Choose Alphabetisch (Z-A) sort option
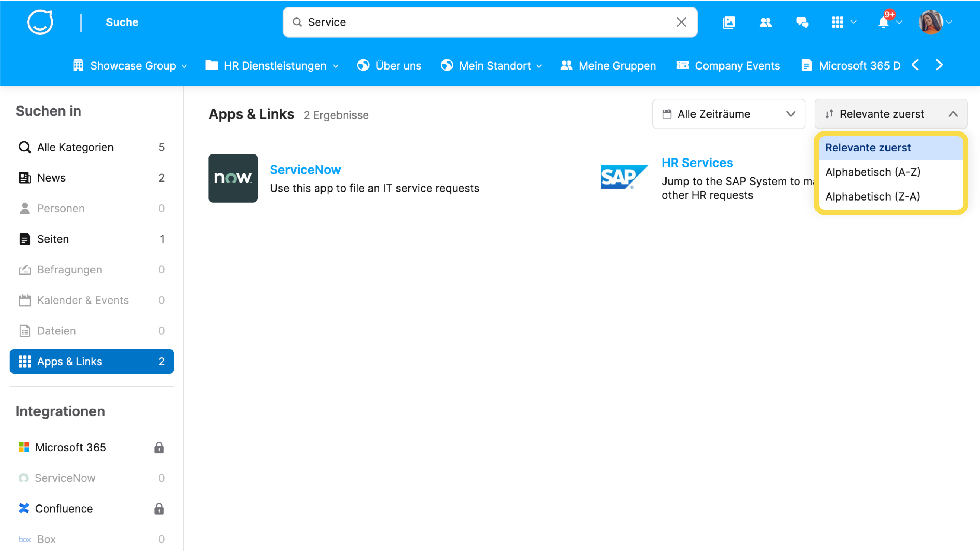This screenshot has width=980, height=551. (x=872, y=196)
